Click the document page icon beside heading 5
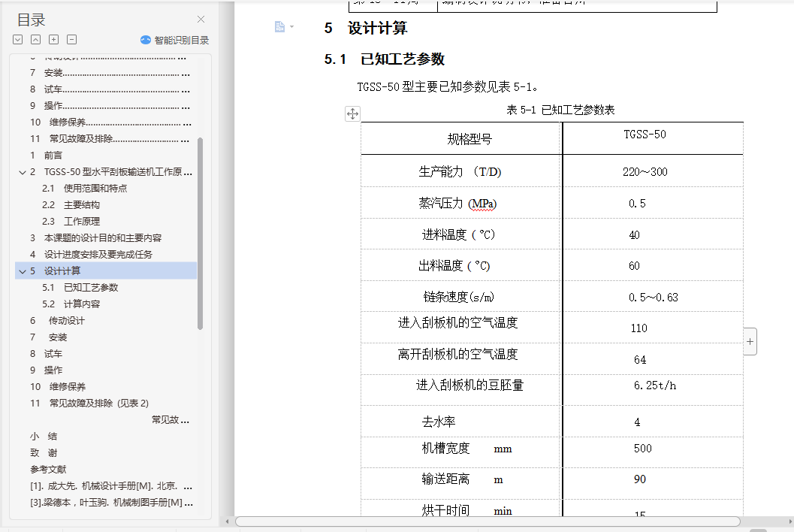 279,27
